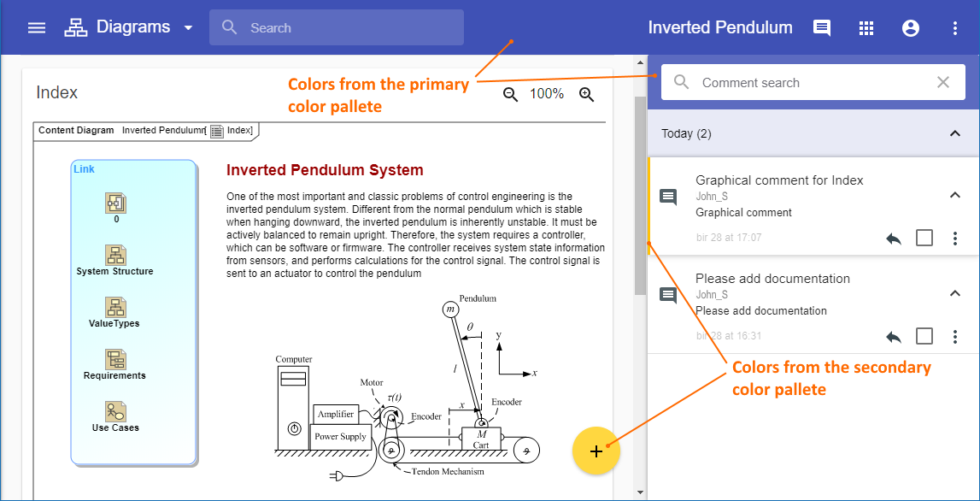Check the Please add documentation comment checkbox

(x=924, y=336)
